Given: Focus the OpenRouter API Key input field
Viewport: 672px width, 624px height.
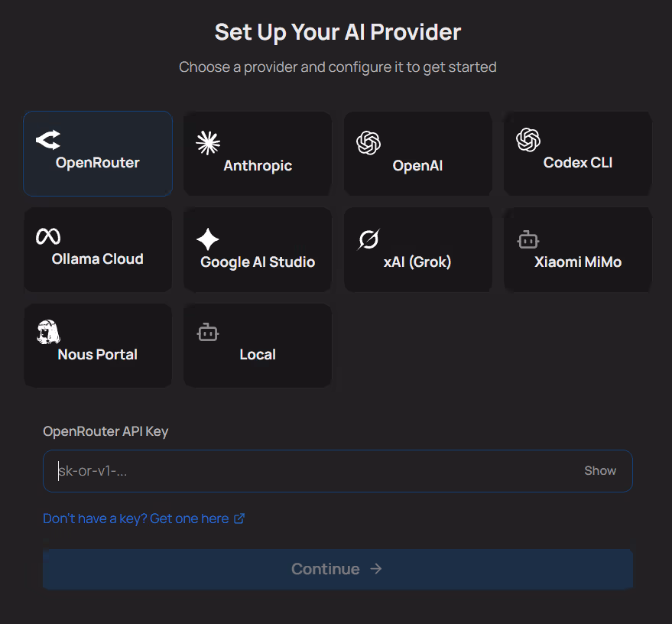Looking at the screenshot, I should coord(338,471).
